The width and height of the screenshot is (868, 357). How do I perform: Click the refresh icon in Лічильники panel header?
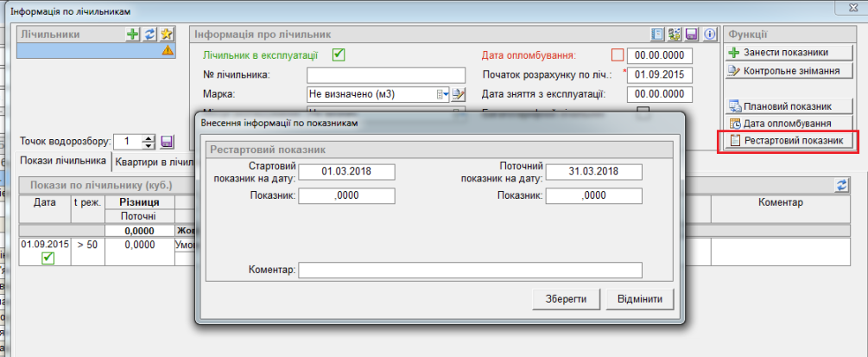(x=149, y=35)
